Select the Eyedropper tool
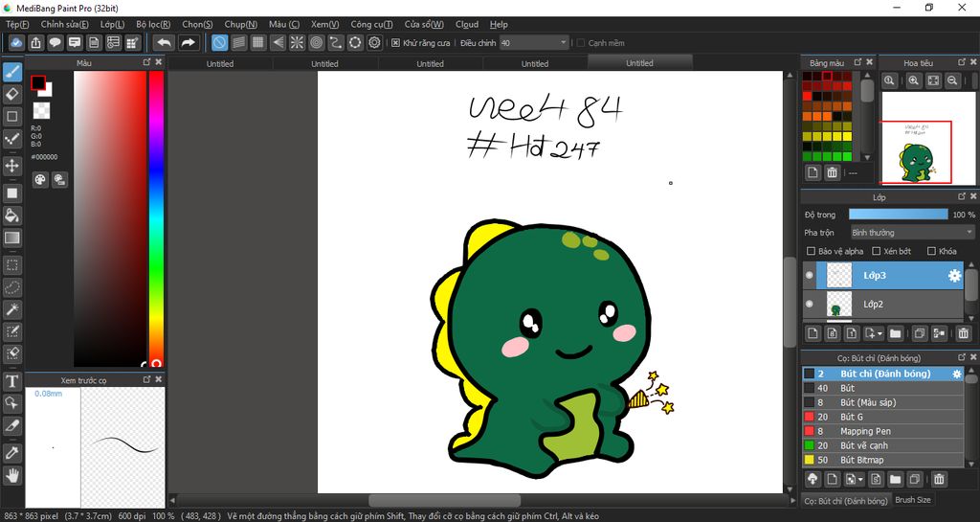The height and width of the screenshot is (522, 980). [11, 453]
